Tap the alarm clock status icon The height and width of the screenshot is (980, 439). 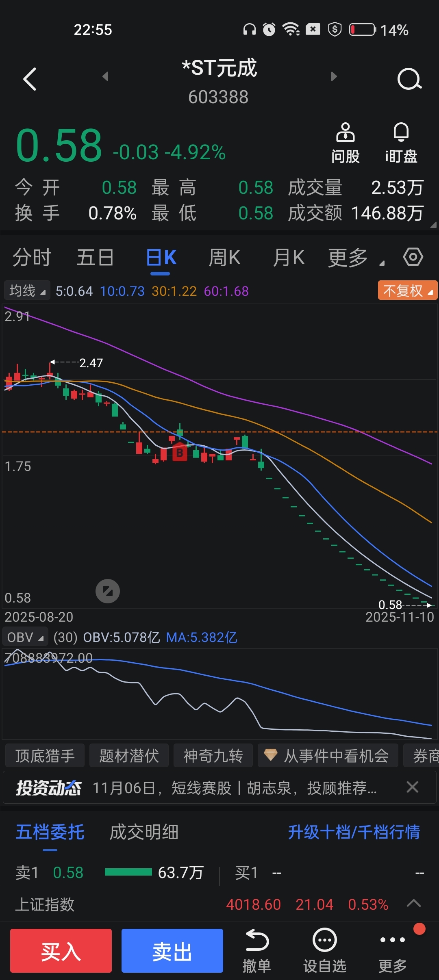click(x=269, y=29)
